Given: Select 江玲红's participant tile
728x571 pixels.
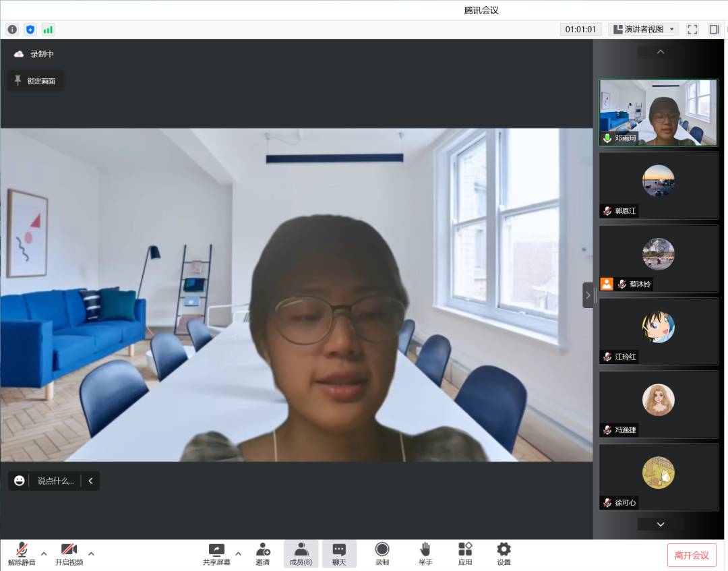Looking at the screenshot, I should pos(659,332).
